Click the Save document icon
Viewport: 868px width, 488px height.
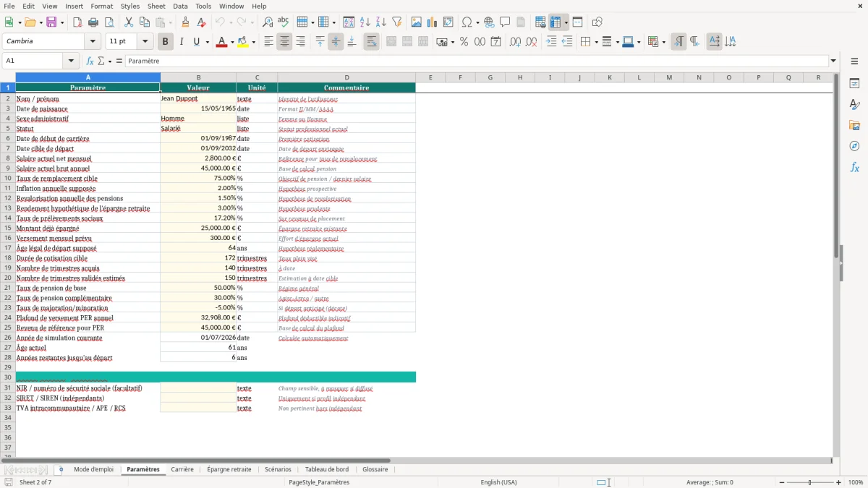(51, 22)
